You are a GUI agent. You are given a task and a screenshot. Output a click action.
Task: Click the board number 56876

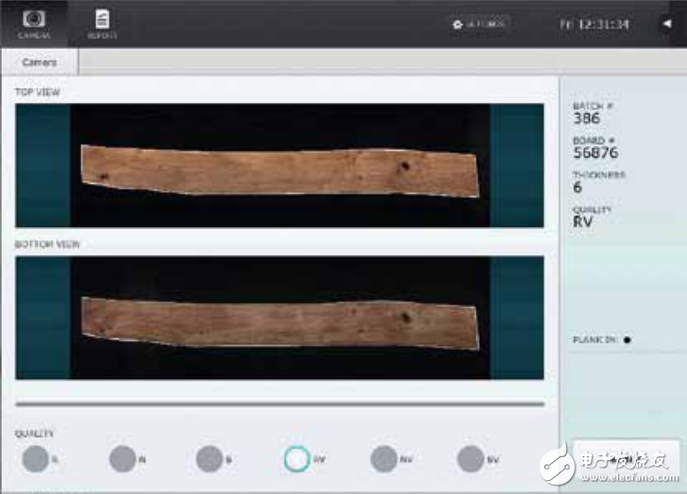tap(595, 153)
